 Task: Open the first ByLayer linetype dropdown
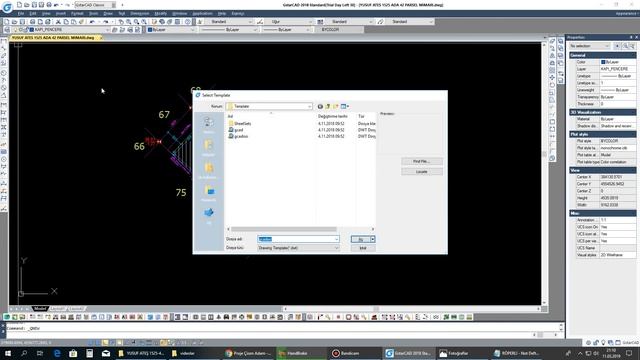click(x=229, y=30)
